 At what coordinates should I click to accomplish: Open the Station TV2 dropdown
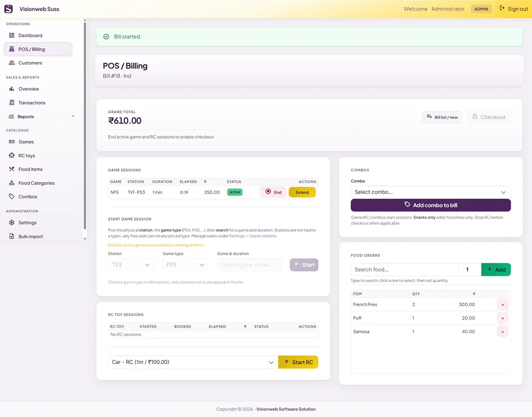131,265
